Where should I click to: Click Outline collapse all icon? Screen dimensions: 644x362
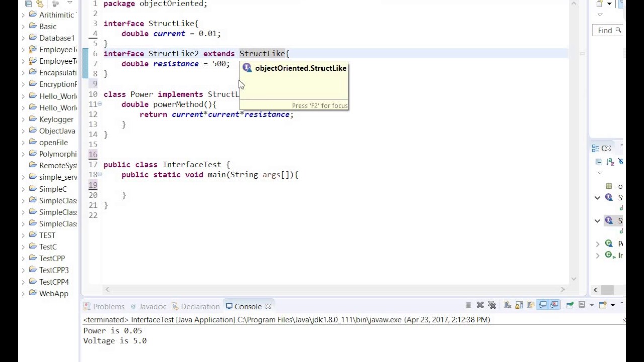[599, 162]
